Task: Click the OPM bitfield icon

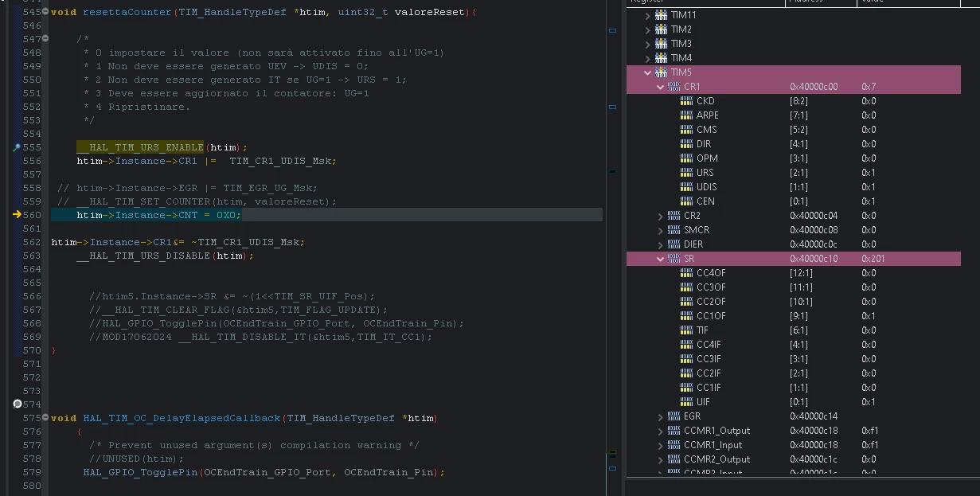Action: [x=686, y=158]
